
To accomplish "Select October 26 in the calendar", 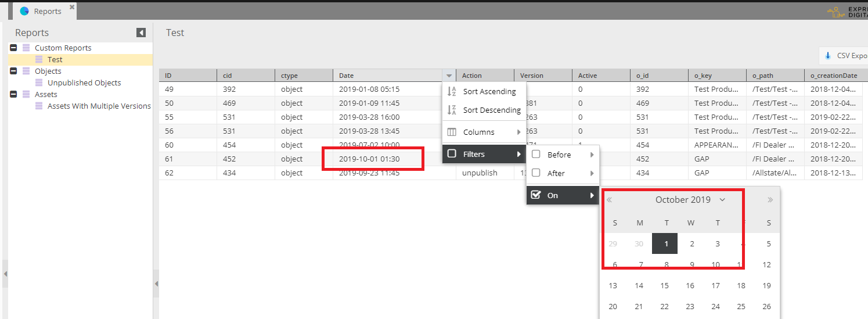I will [x=767, y=307].
